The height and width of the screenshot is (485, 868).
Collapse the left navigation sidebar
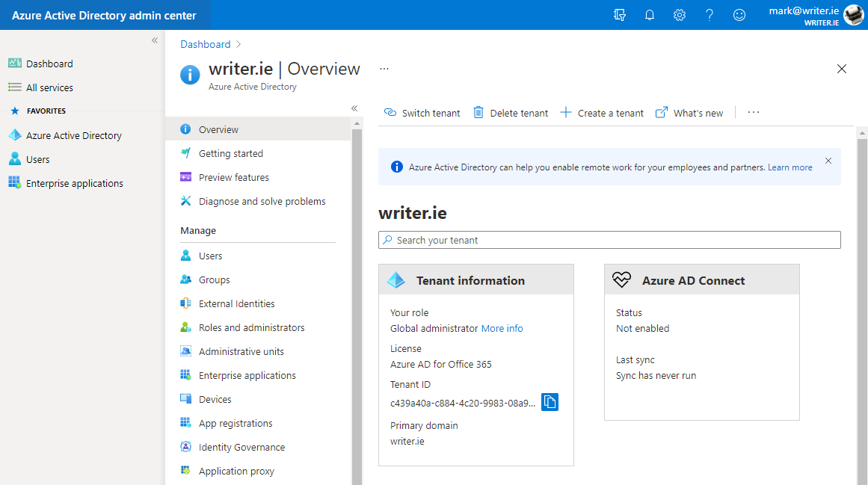[x=155, y=40]
